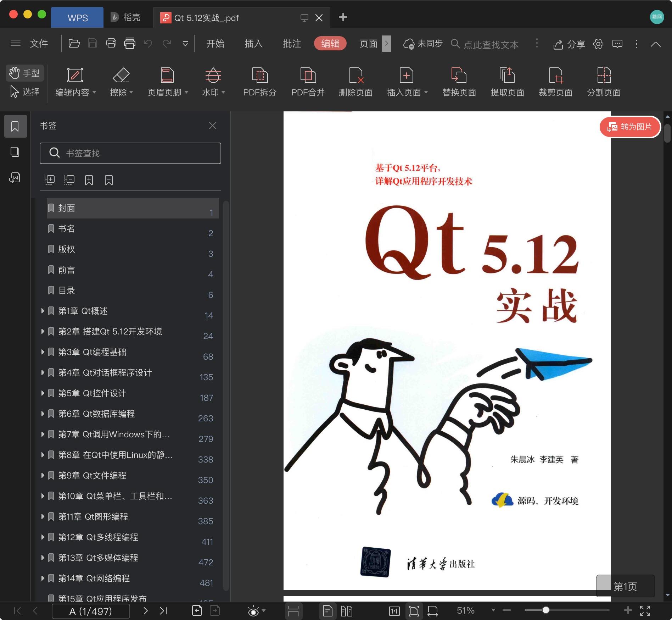Image resolution: width=672 pixels, height=620 pixels.
Task: Select the 前言 bookmark
Action: pos(133,270)
